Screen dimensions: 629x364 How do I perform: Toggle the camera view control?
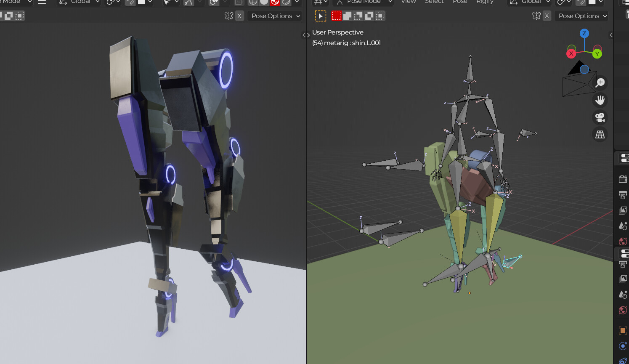pyautogui.click(x=600, y=117)
